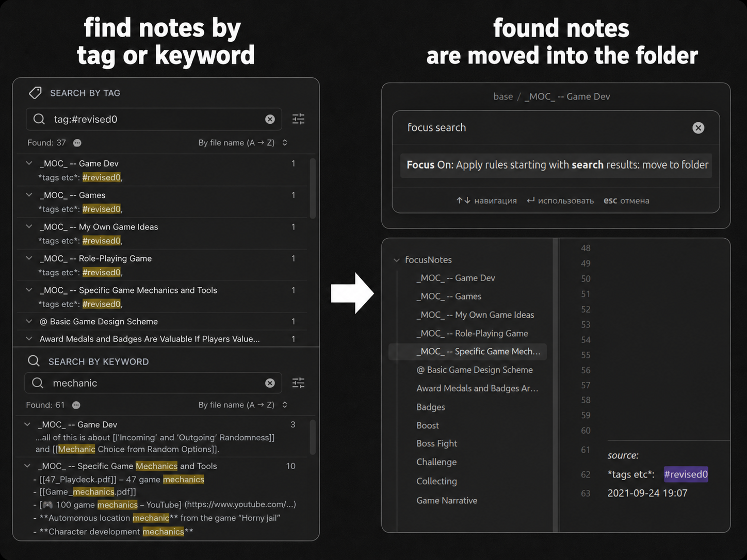This screenshot has height=560, width=747.
Task: Clear the focus search command input
Action: pos(698,128)
